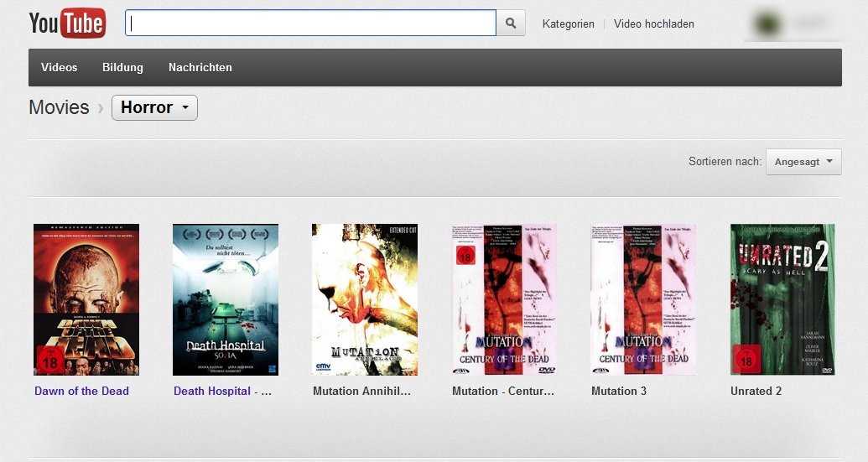This screenshot has height=462, width=868.
Task: Click the Sortieren nach label
Action: click(725, 162)
